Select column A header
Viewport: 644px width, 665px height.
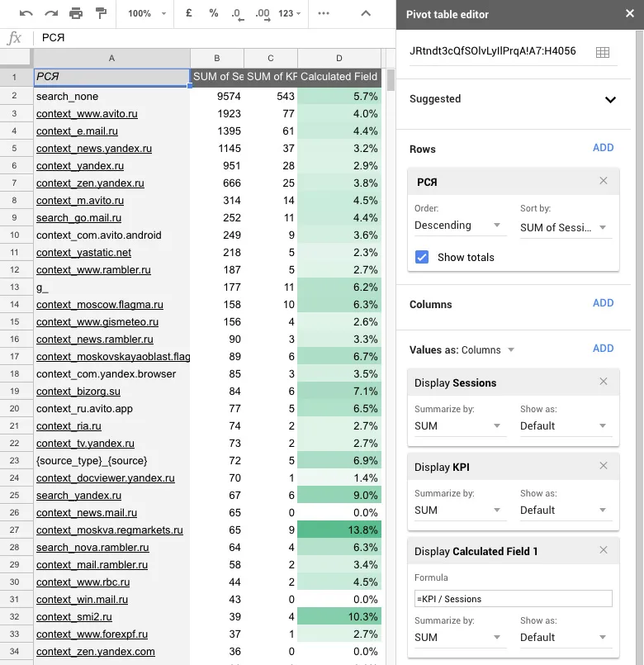coord(111,58)
